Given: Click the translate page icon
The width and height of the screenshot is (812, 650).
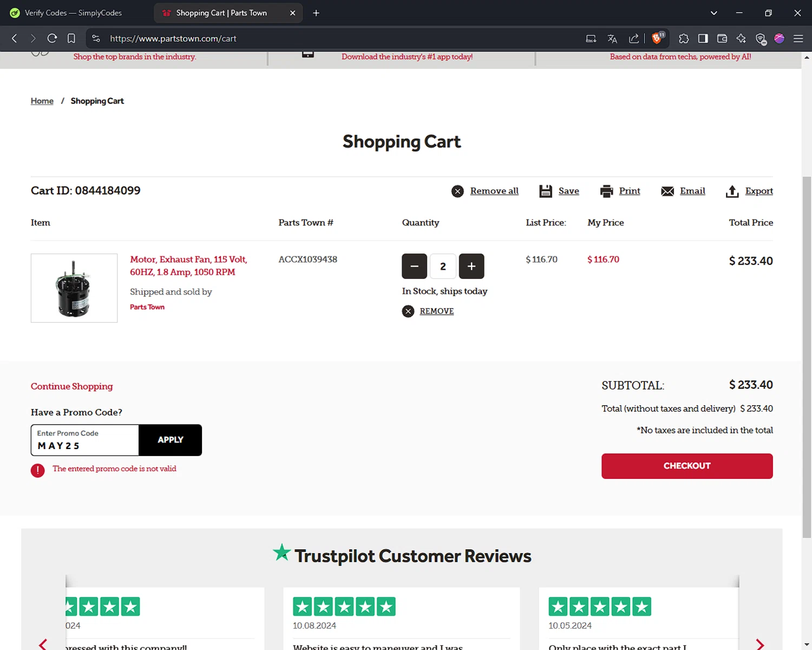Looking at the screenshot, I should pyautogui.click(x=612, y=38).
